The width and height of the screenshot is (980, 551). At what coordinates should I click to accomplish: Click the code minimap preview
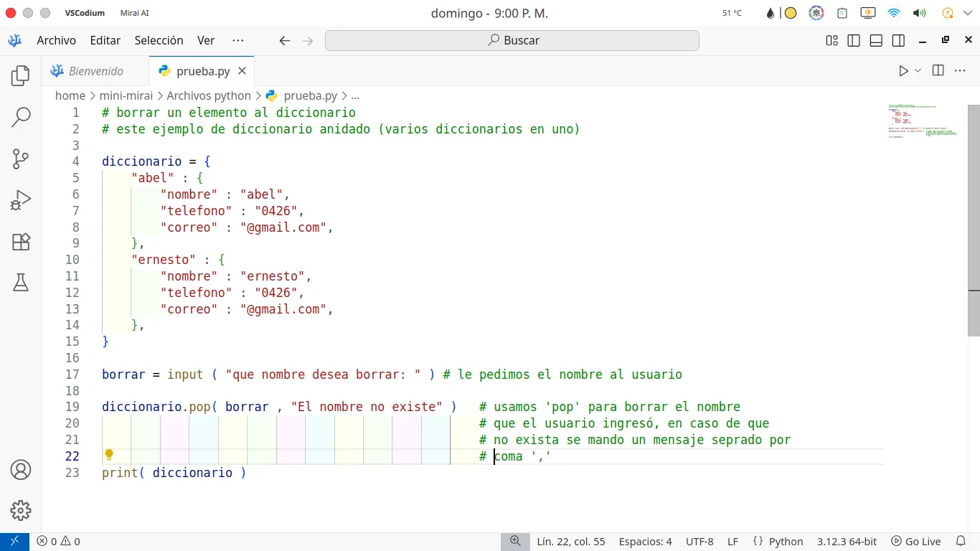922,121
